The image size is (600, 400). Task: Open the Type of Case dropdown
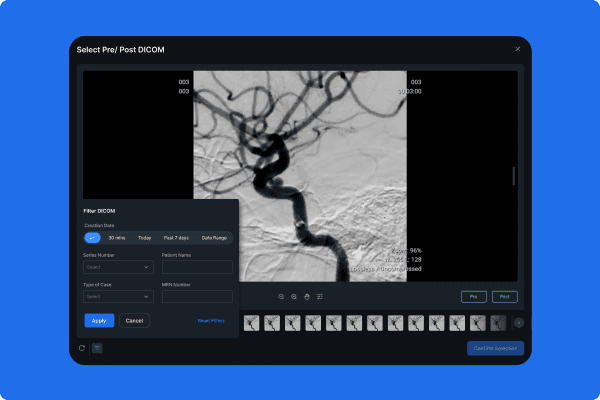click(118, 297)
